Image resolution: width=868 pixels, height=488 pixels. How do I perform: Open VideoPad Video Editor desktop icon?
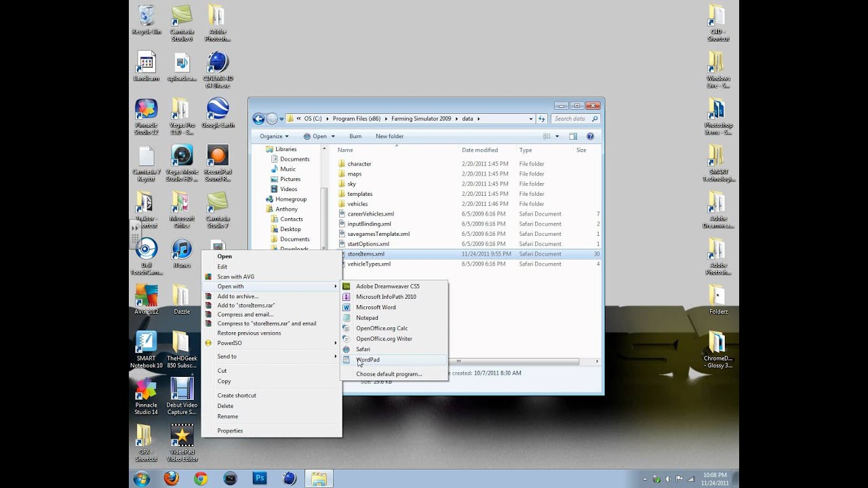pyautogui.click(x=182, y=443)
